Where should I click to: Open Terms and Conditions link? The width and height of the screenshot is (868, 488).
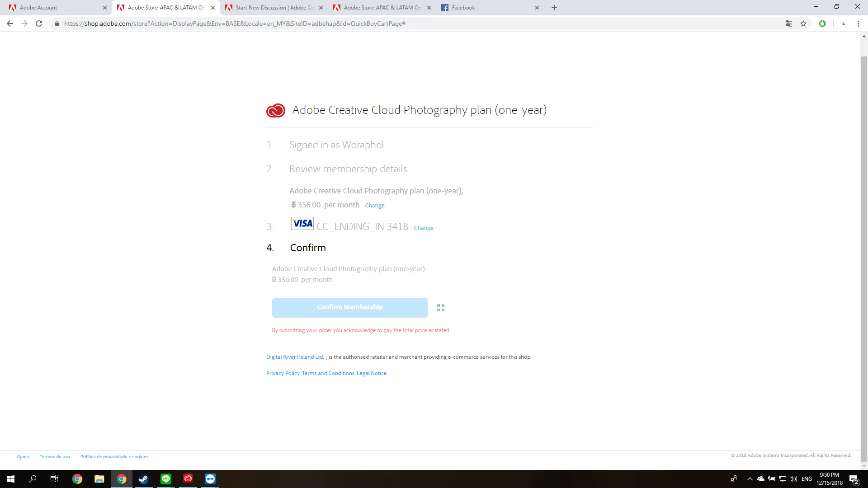tap(328, 373)
